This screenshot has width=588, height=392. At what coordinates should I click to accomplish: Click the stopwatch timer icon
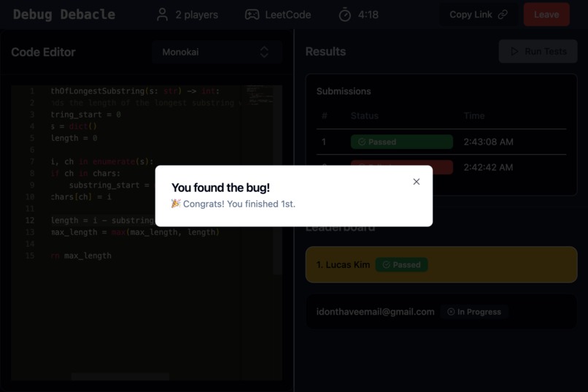point(344,15)
